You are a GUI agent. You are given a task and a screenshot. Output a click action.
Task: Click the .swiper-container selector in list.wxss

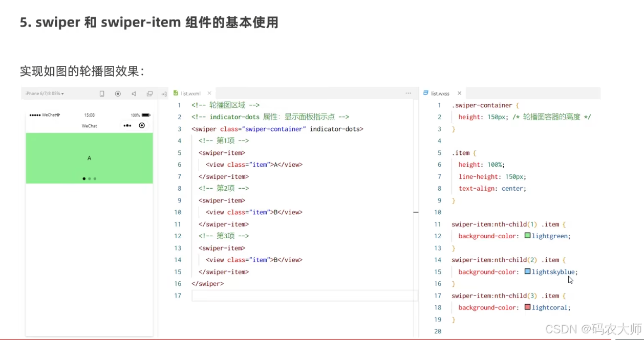[482, 105]
